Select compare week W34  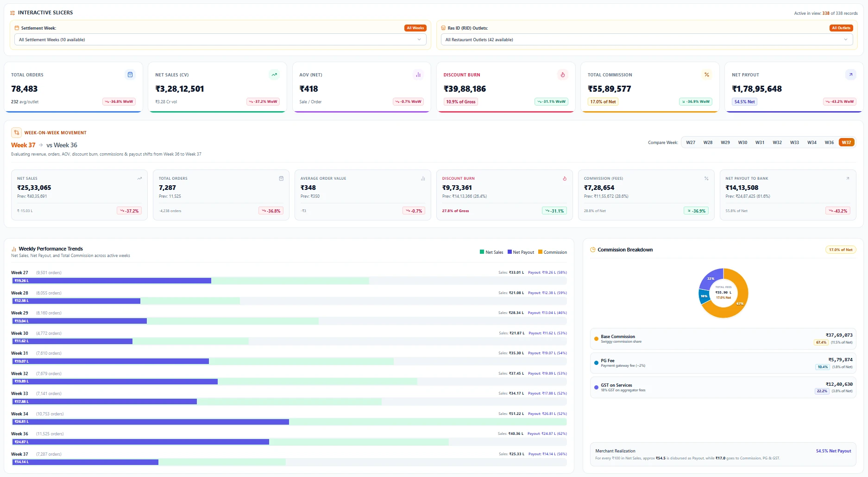point(812,143)
